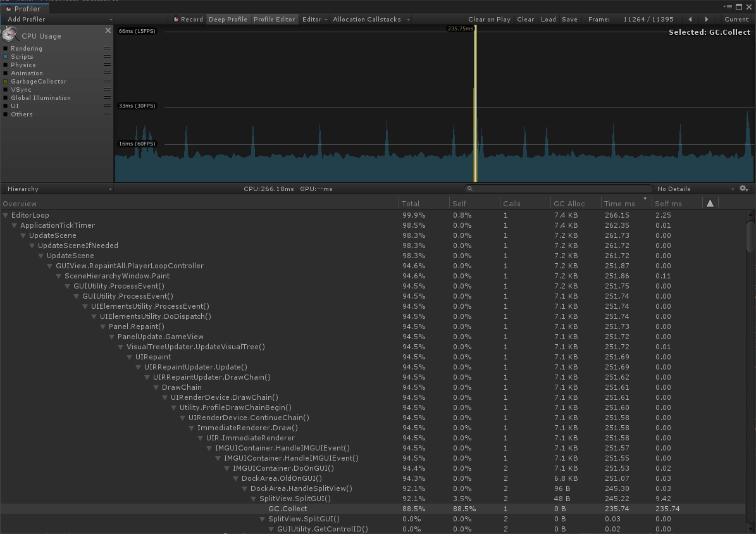
Task: Click the close X on the CPU Usage module
Action: pos(107,30)
